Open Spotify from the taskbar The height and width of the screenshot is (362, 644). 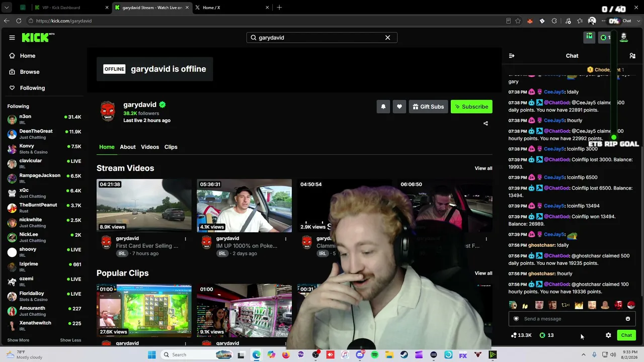coord(374,355)
